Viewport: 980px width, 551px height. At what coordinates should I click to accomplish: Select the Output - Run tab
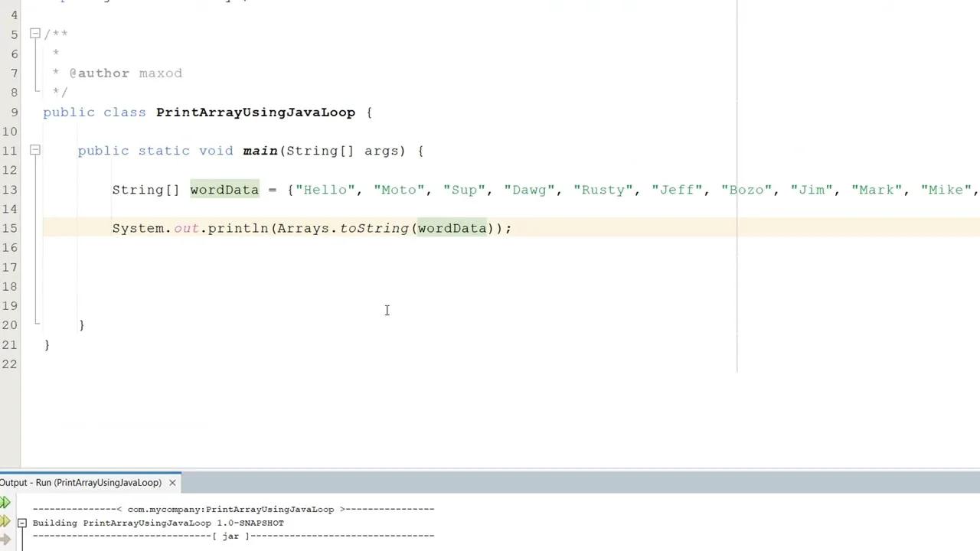pyautogui.click(x=80, y=482)
